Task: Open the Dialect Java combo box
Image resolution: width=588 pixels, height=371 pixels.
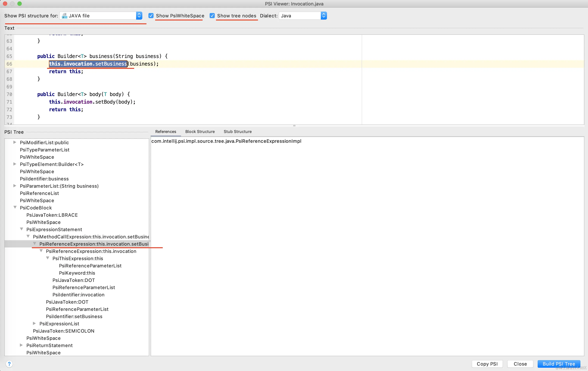Action: (x=303, y=16)
